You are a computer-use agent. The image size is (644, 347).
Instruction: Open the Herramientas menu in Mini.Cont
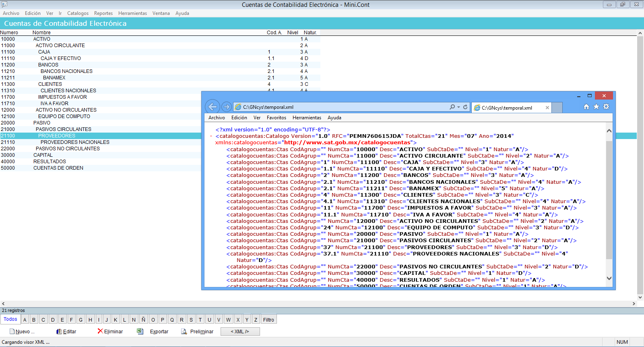point(132,13)
